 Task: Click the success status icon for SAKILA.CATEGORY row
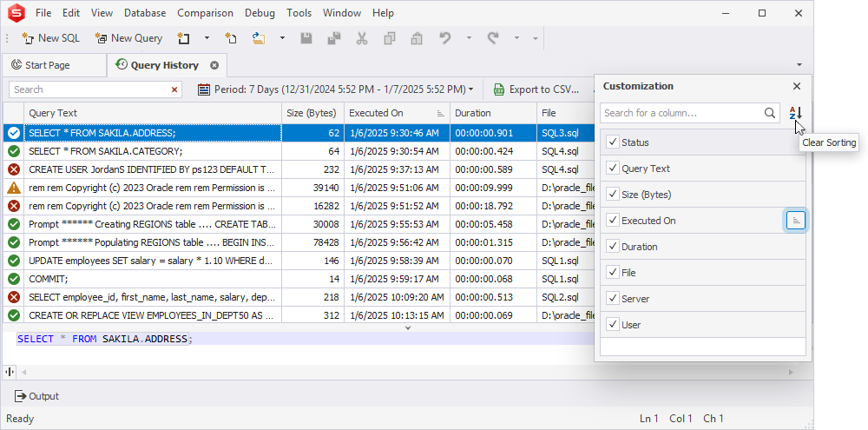click(14, 151)
